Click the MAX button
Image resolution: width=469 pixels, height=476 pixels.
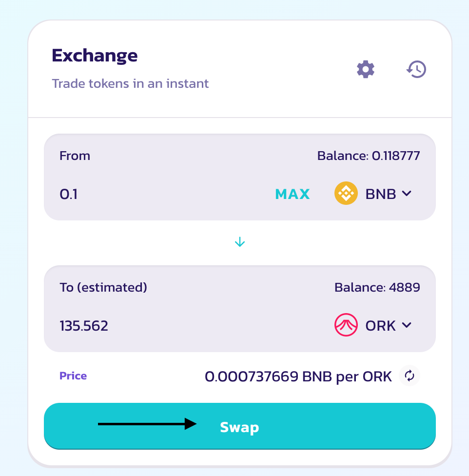tap(293, 194)
